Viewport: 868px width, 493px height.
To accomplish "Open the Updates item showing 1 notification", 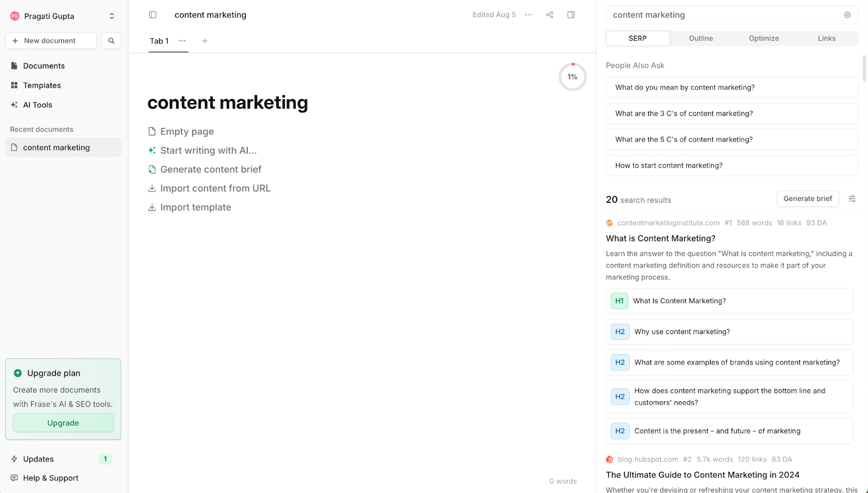I will (39, 459).
